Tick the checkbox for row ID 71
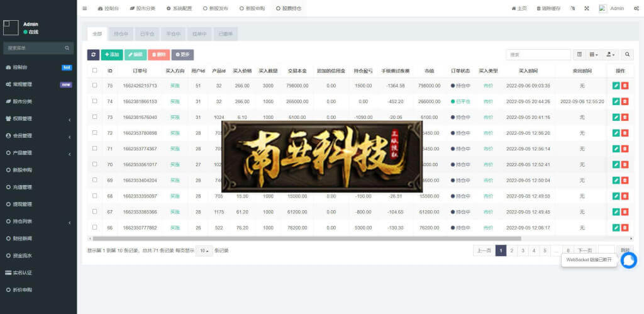The height and width of the screenshot is (314, 644). pyautogui.click(x=95, y=148)
